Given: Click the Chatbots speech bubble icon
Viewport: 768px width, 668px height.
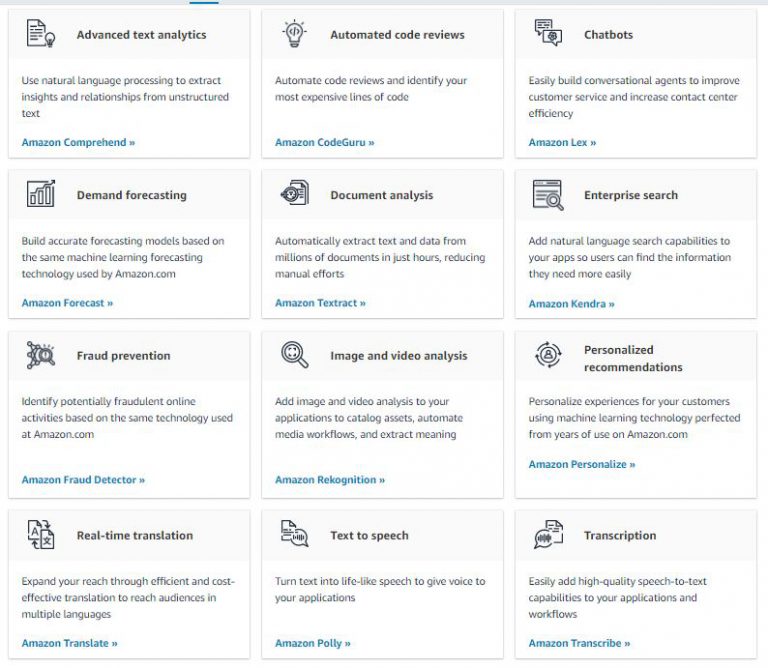Looking at the screenshot, I should pyautogui.click(x=548, y=33).
